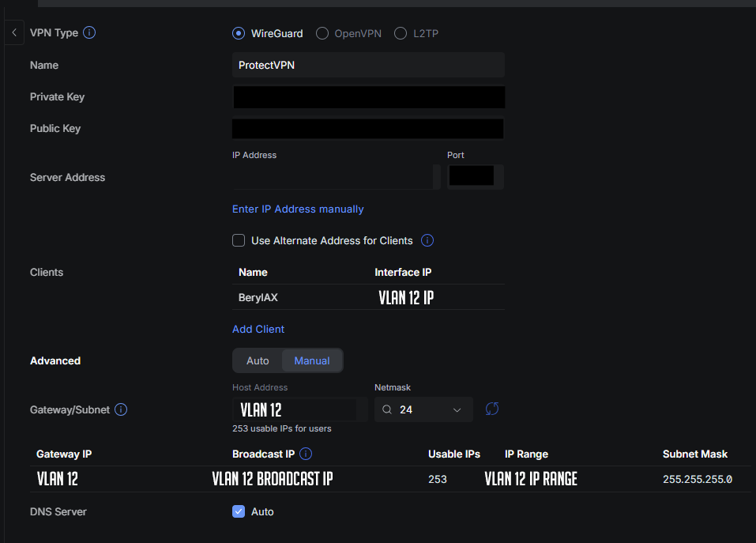Open the BerylAX client row
756x543 pixels.
(368, 297)
